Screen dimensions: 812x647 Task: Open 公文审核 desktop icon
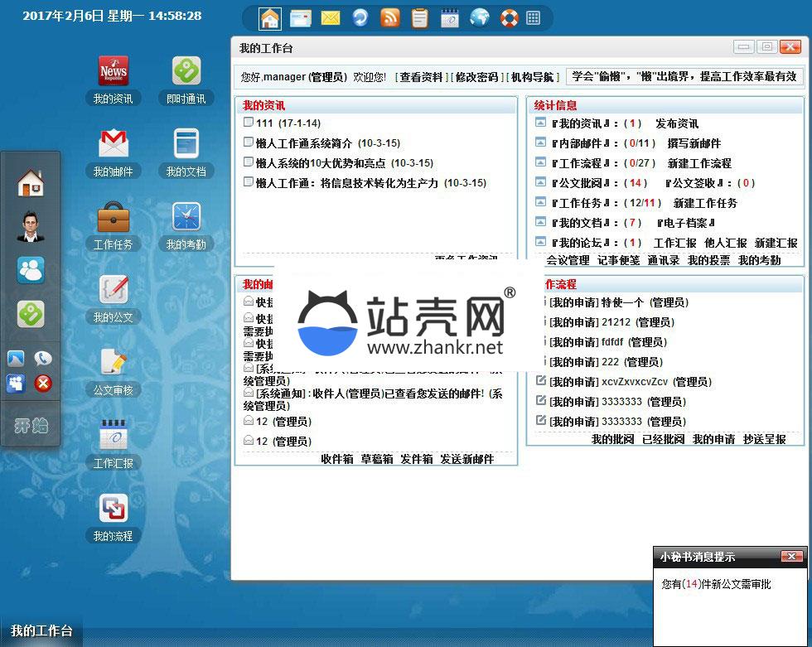point(113,364)
